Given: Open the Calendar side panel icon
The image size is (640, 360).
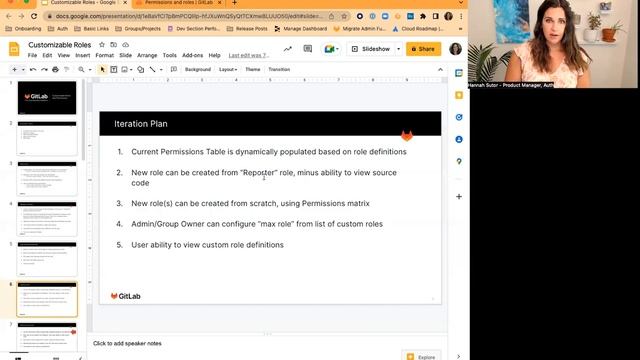Looking at the screenshot, I should 459,73.
